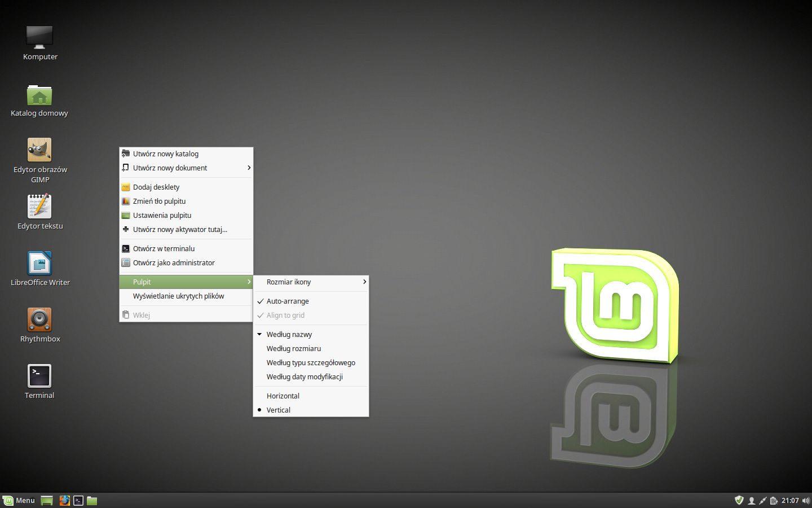Toggle Wyświetlanie ukrytych plików
The width and height of the screenshot is (812, 508).
coord(186,296)
